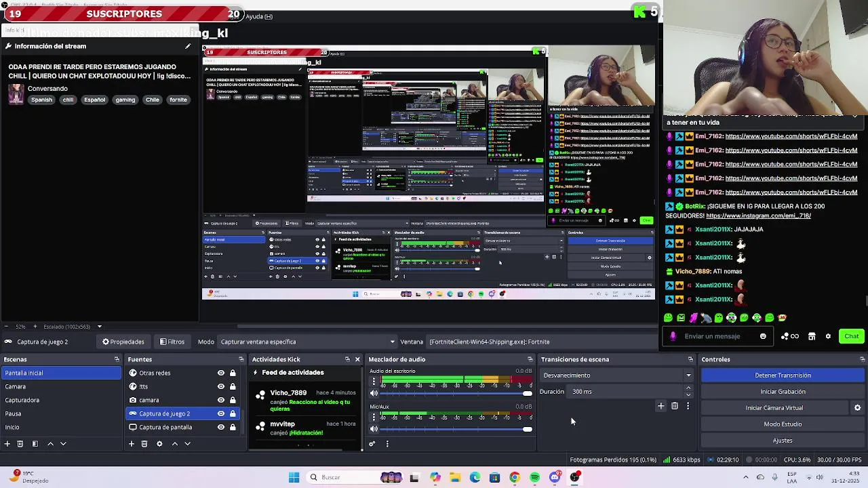Toggle the lock on !tts source

[x=233, y=386]
